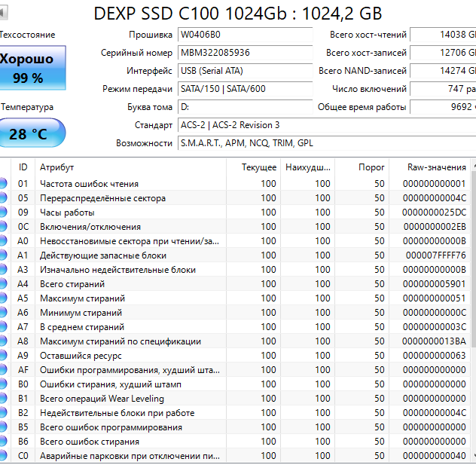Image resolution: width=476 pixels, height=468 pixels.
Task: Click the status icon for attribute B6
Action: coord(3,442)
